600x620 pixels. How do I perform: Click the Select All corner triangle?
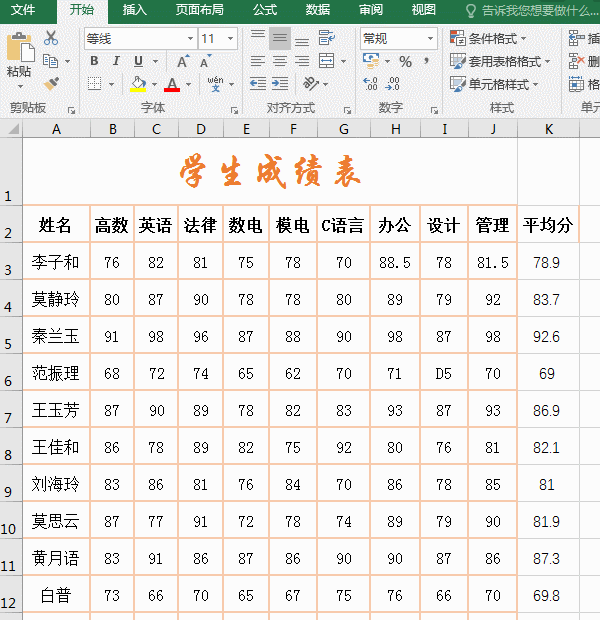(13, 129)
